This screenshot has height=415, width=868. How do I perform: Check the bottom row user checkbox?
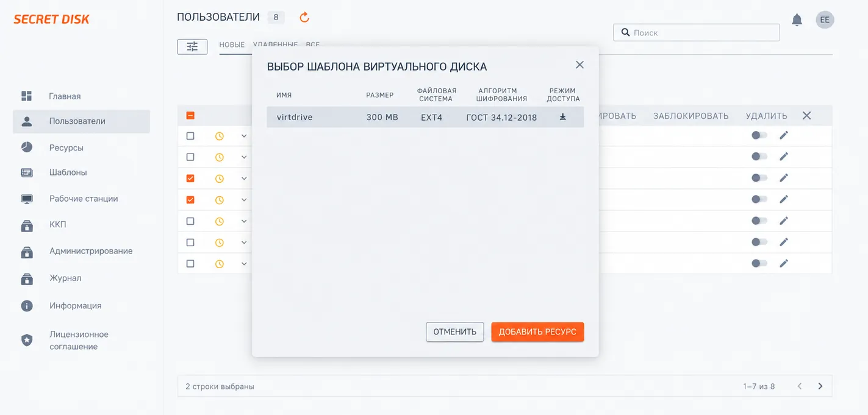190,264
